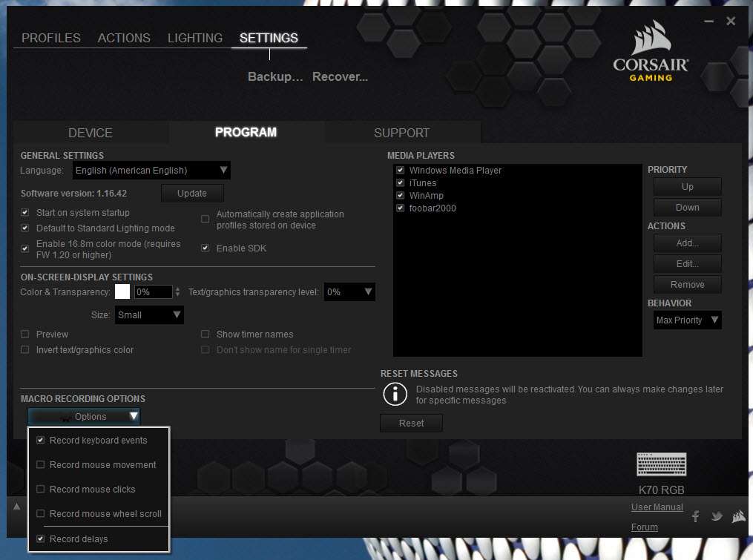Open the Max Priority behavior dropdown
Image resolution: width=753 pixels, height=560 pixels.
(x=687, y=320)
